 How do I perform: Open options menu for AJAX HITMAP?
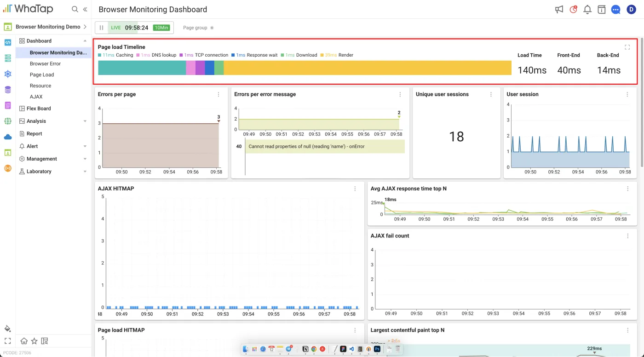355,189
